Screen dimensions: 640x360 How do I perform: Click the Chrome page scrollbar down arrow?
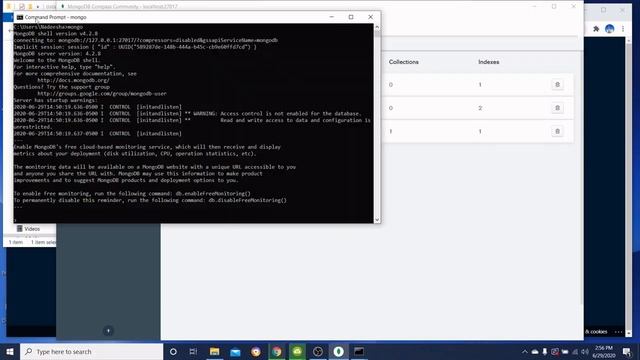pos(629,333)
